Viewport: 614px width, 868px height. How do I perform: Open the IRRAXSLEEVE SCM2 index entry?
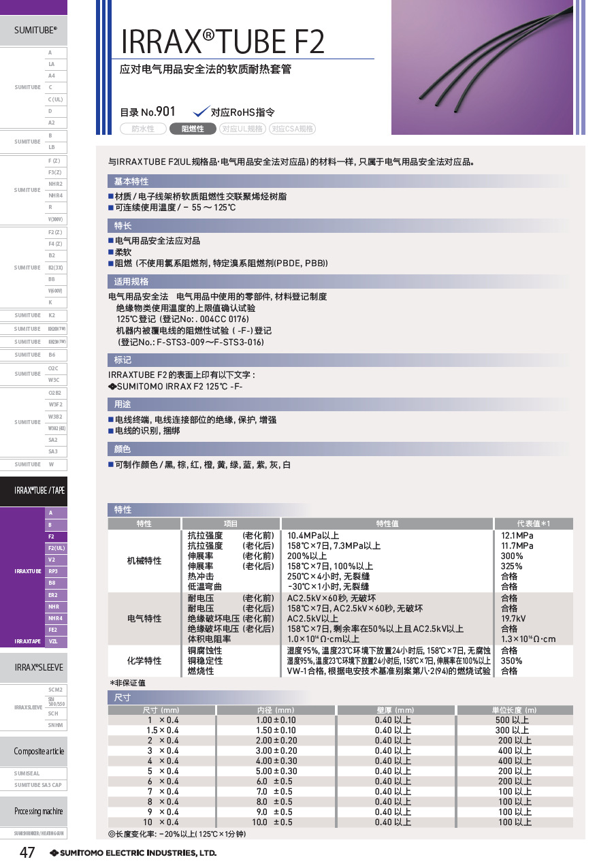pyautogui.click(x=56, y=690)
